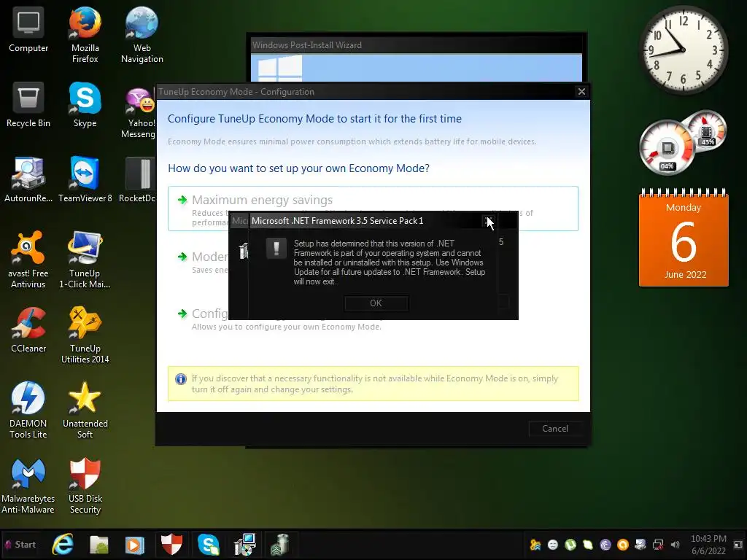Click the uTorrent tray icon
747x560 pixels.
(570, 544)
